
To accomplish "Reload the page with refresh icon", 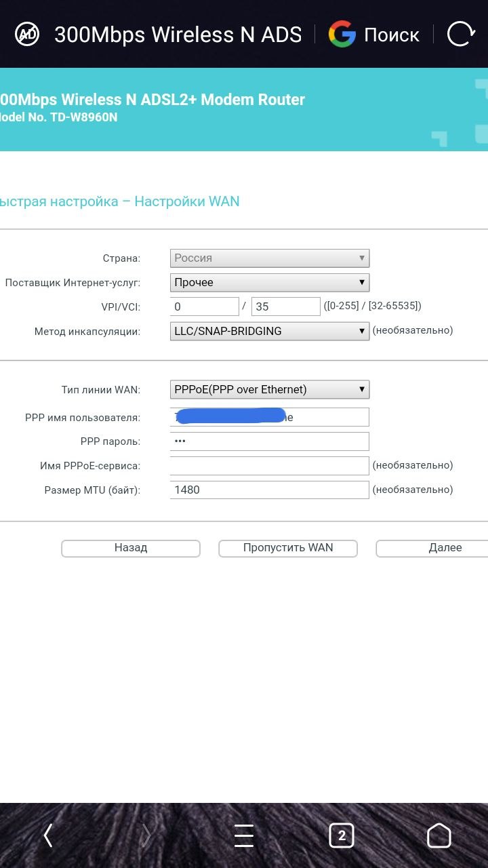I will 461,34.
